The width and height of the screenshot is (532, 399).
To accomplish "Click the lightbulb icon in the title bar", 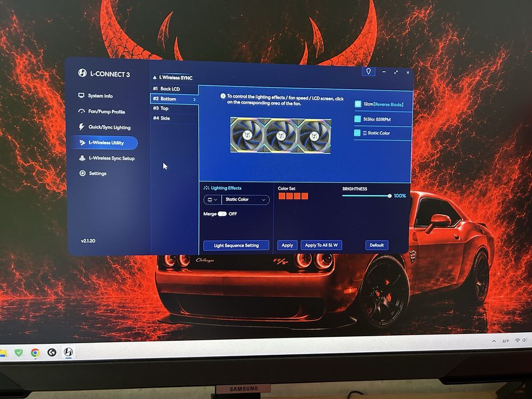I will [368, 71].
